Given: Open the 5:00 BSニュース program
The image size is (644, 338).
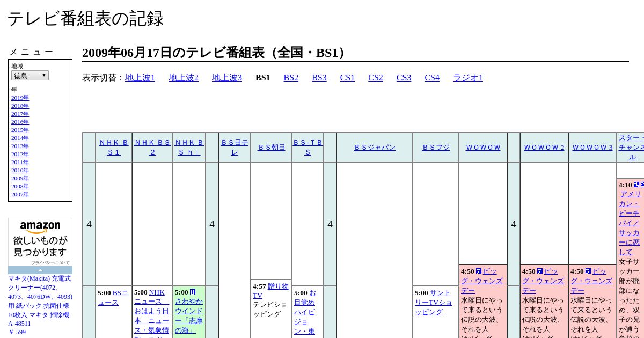Looking at the screenshot, I should (x=113, y=298).
